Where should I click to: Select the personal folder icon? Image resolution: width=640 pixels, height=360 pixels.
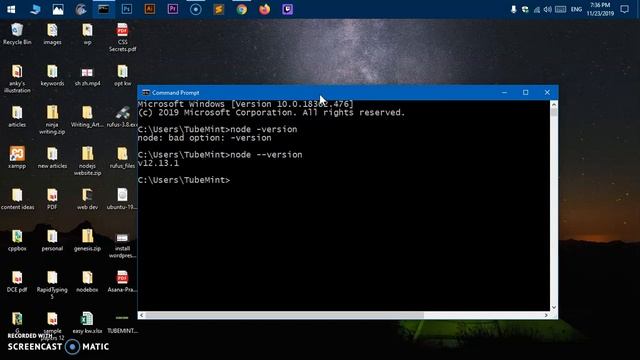coord(52,240)
